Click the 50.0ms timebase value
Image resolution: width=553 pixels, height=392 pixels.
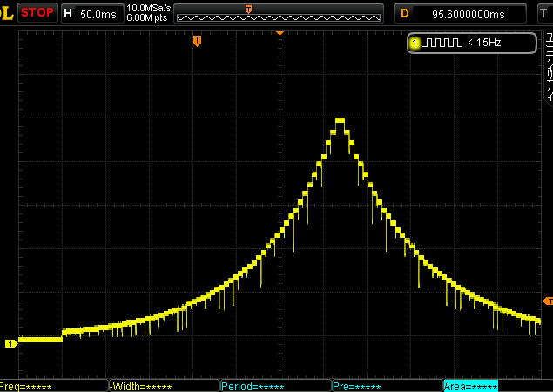click(x=98, y=14)
